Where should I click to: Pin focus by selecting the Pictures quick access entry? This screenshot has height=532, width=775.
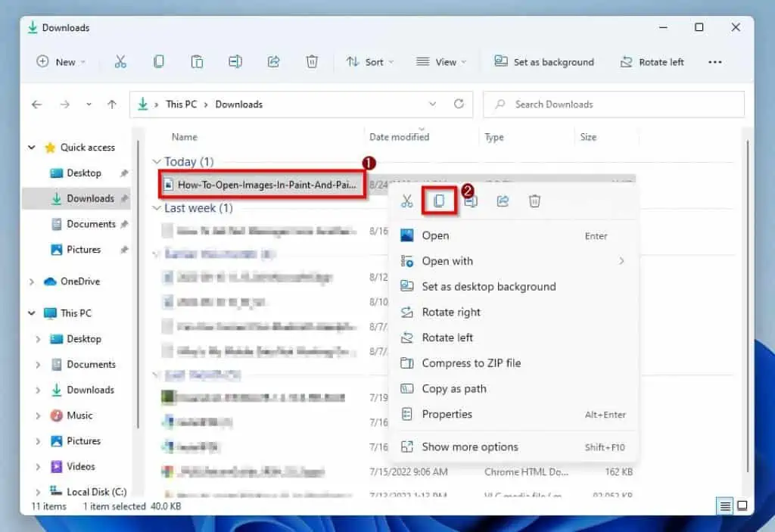(x=82, y=249)
